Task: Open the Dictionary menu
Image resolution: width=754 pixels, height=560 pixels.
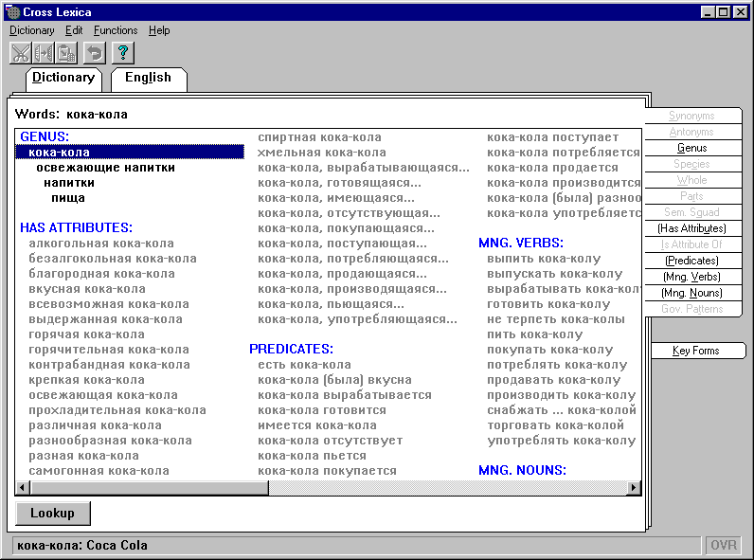Action: pyautogui.click(x=32, y=30)
